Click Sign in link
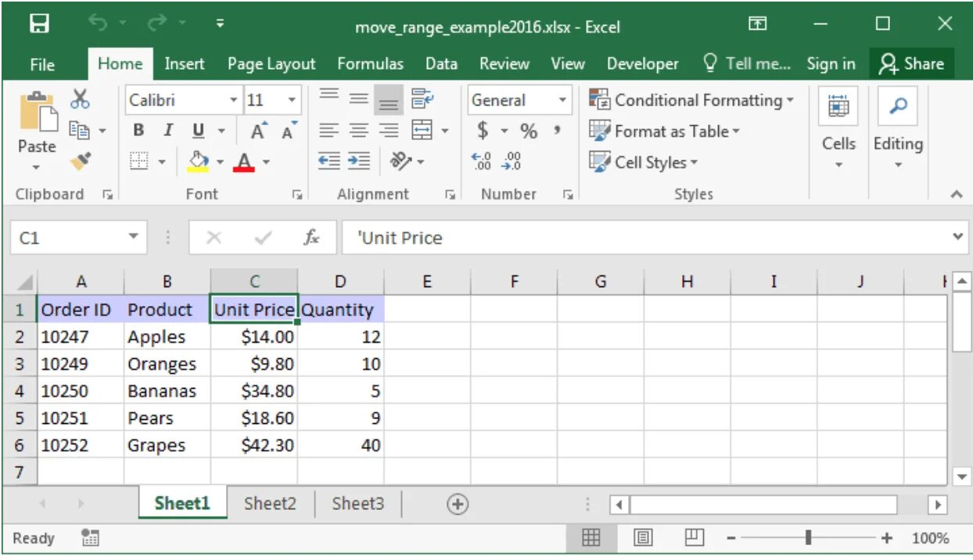 tap(831, 64)
